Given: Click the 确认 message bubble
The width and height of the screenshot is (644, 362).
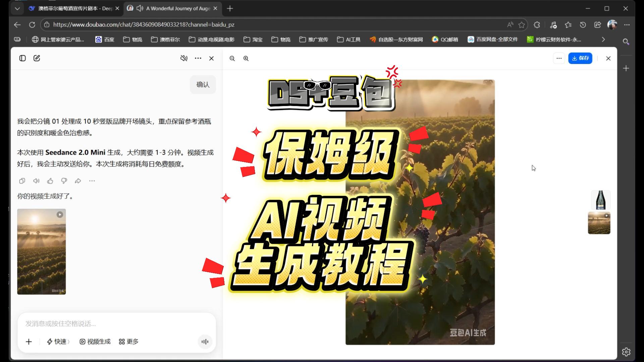Looking at the screenshot, I should [x=203, y=84].
